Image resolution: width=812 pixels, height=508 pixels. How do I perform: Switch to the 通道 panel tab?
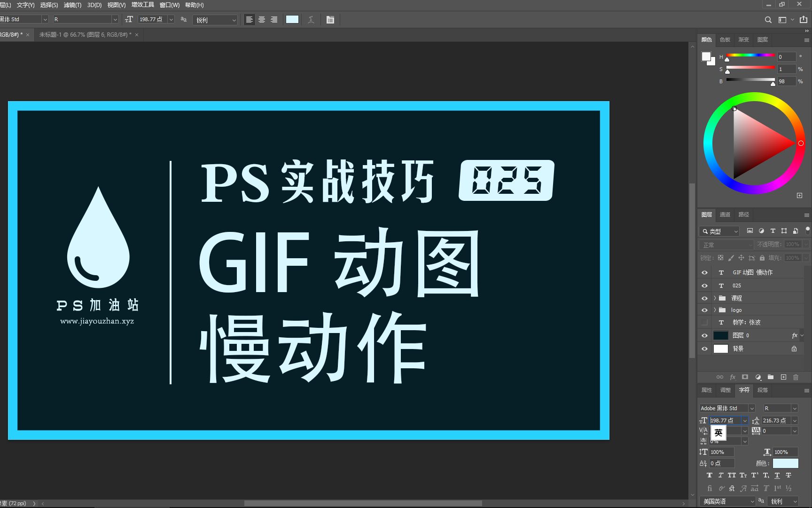pos(725,214)
